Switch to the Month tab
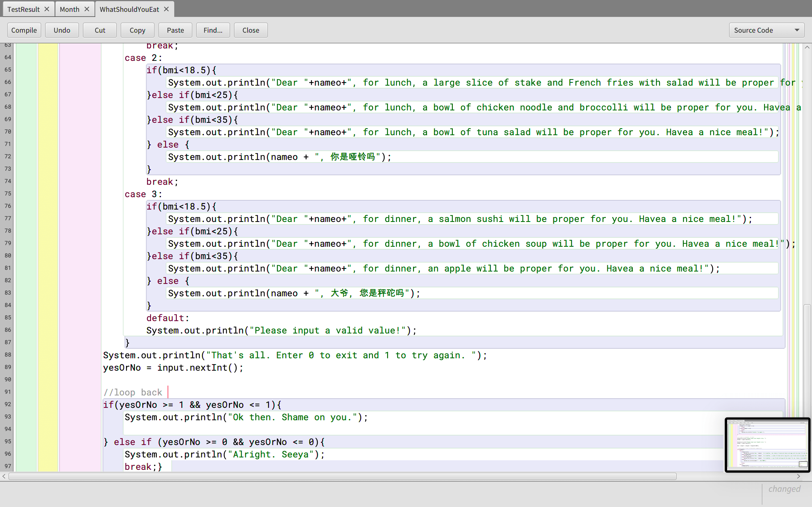812x507 pixels. 69,9
